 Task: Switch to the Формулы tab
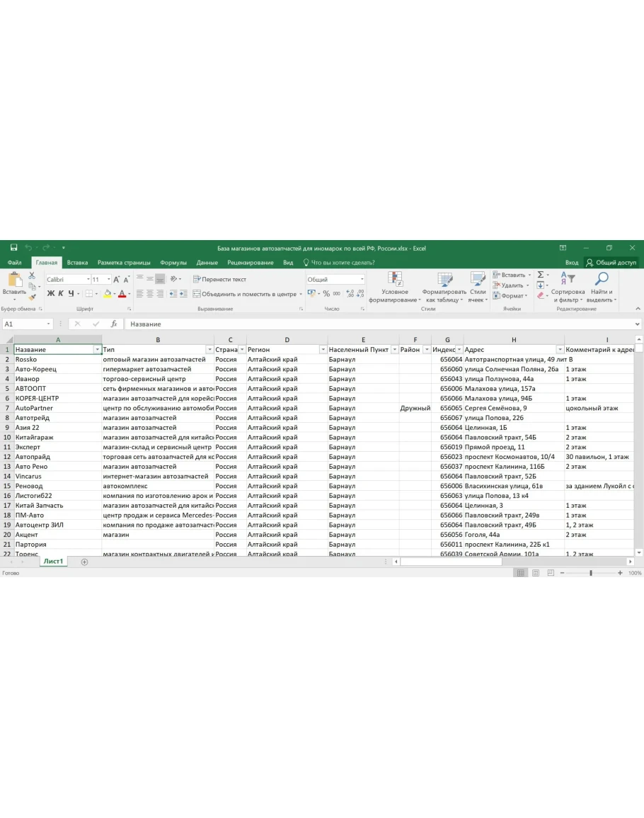[173, 263]
